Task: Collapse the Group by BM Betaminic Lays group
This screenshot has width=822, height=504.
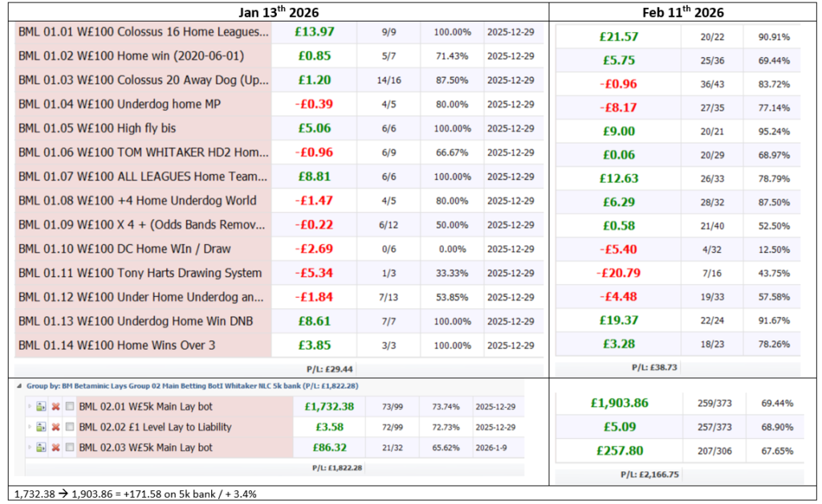Action: point(19,386)
